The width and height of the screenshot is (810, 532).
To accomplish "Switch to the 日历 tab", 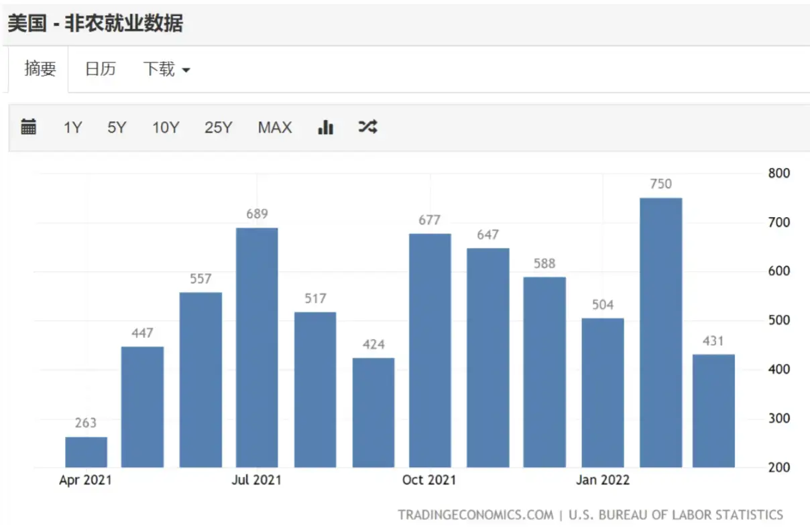I will 101,69.
